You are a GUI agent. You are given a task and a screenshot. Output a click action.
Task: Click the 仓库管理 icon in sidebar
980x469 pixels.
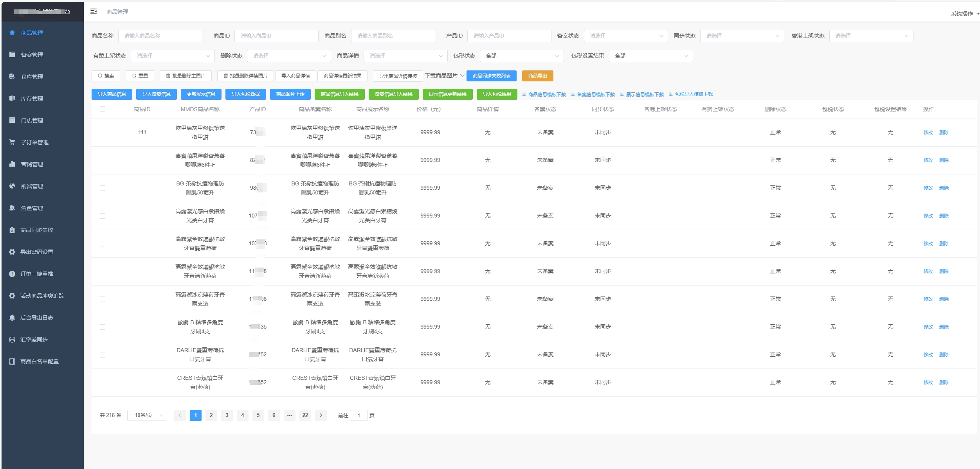point(12,76)
